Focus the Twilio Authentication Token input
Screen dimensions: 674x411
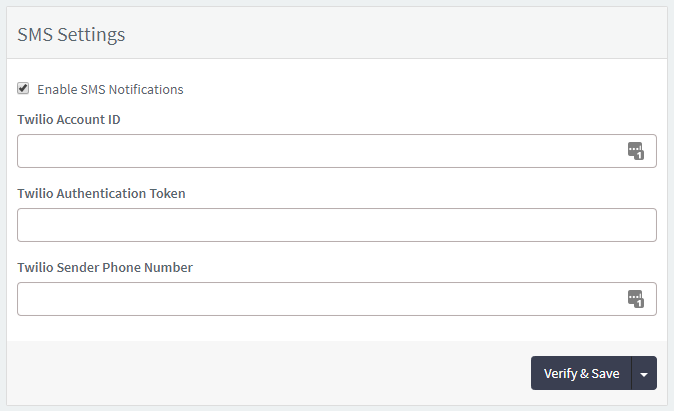tap(337, 225)
